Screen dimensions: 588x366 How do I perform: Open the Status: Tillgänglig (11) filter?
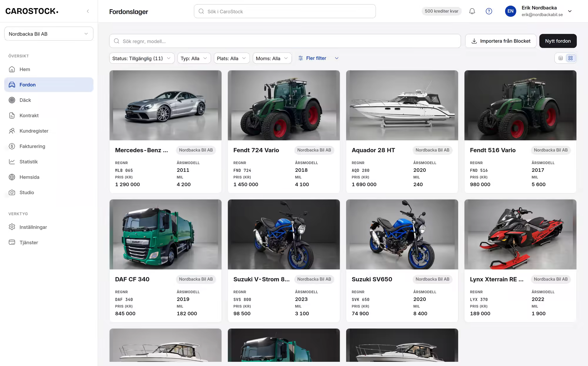pyautogui.click(x=142, y=58)
